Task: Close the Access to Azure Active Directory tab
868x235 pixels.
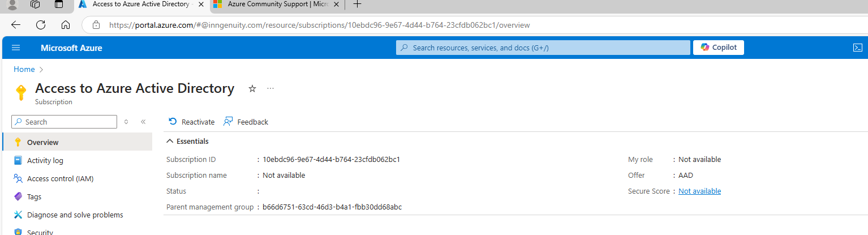Action: tap(200, 5)
